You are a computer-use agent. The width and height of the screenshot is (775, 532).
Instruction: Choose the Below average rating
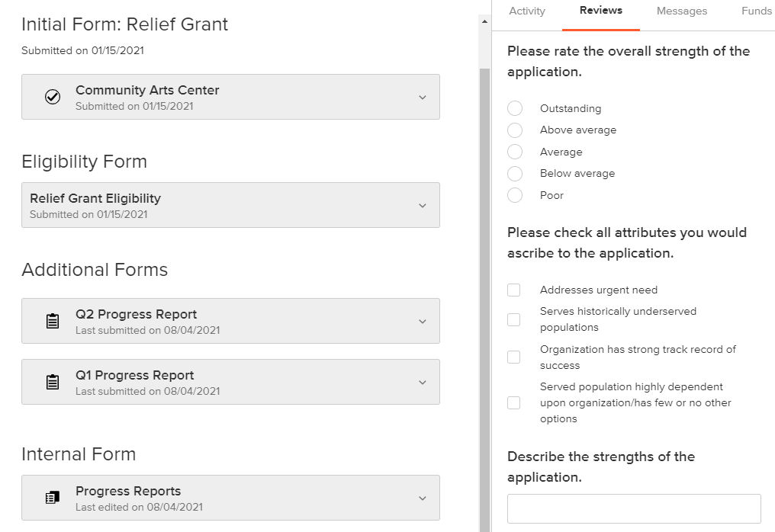[x=515, y=173]
